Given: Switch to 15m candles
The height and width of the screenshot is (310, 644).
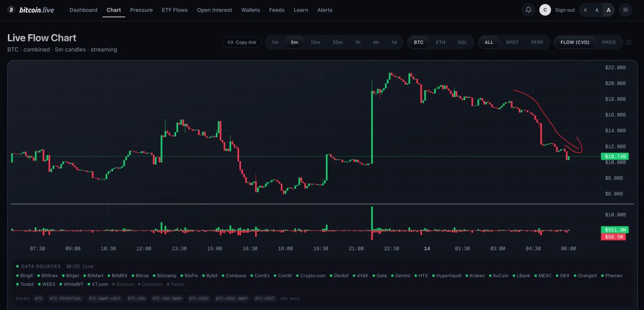Looking at the screenshot, I should pos(316,42).
